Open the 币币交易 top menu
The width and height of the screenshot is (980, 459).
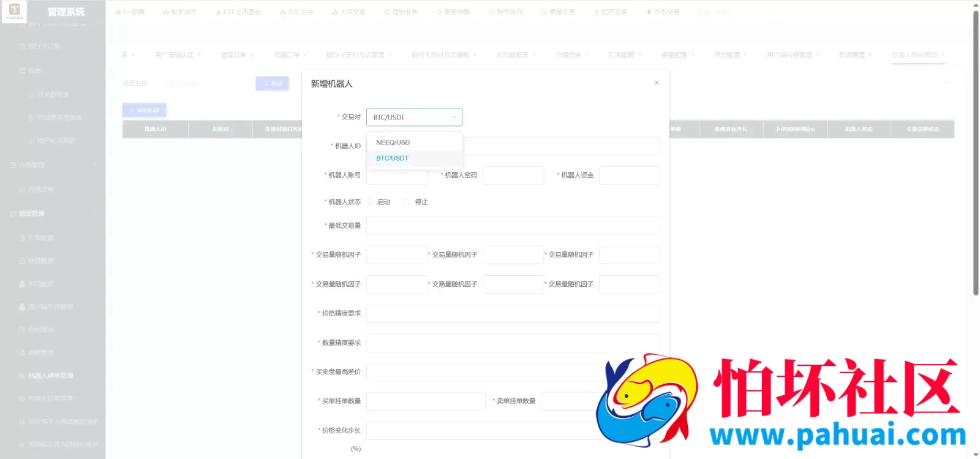coord(663,12)
